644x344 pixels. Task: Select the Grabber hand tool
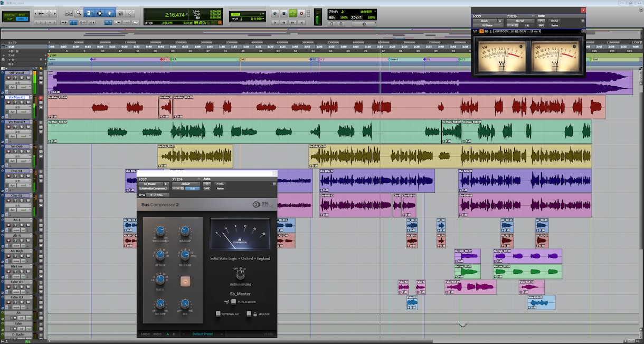[109, 13]
